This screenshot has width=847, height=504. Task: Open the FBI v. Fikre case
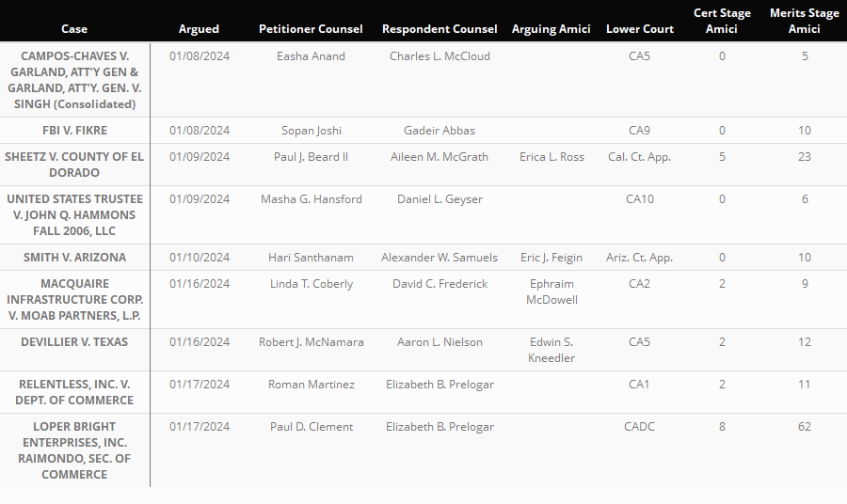(x=74, y=131)
